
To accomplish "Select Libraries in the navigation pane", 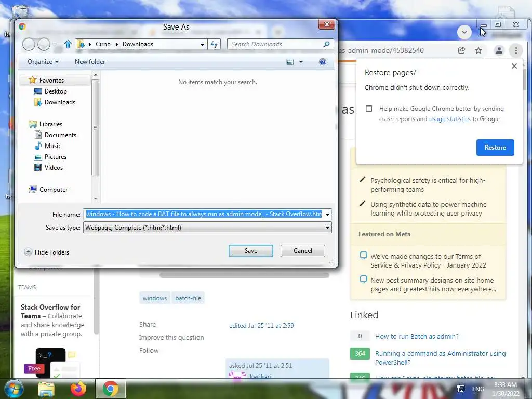I will 50,124.
